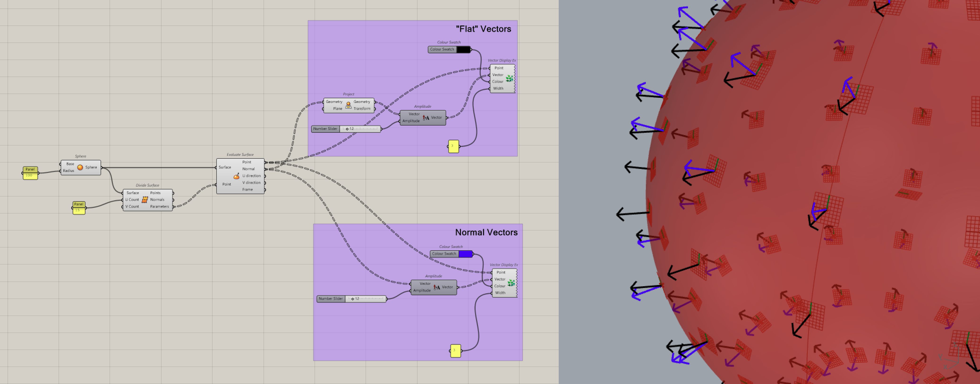Screen dimensions: 980x384
Task: Click the blue Colour Swatch
Action: 465,254
